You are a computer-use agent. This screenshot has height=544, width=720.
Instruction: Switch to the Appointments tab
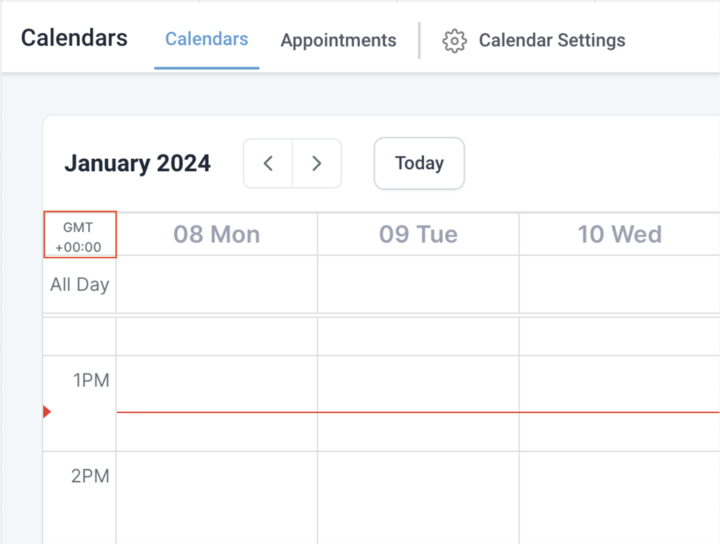338,40
